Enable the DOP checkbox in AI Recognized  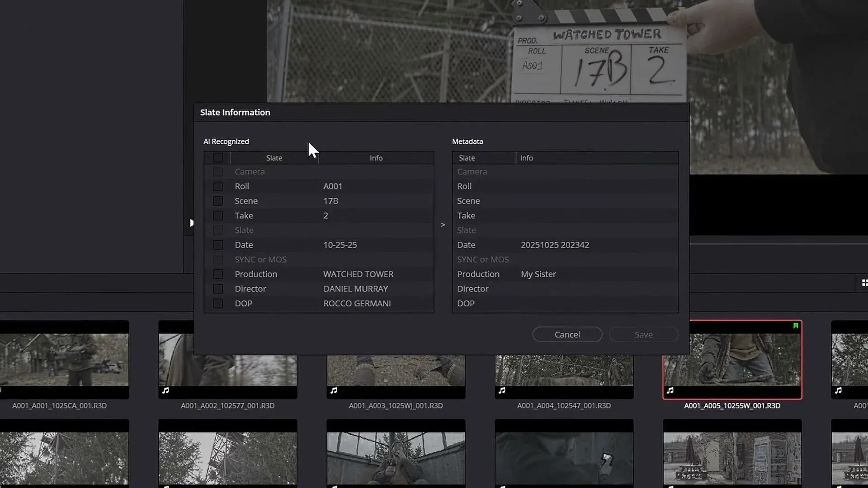coord(218,303)
